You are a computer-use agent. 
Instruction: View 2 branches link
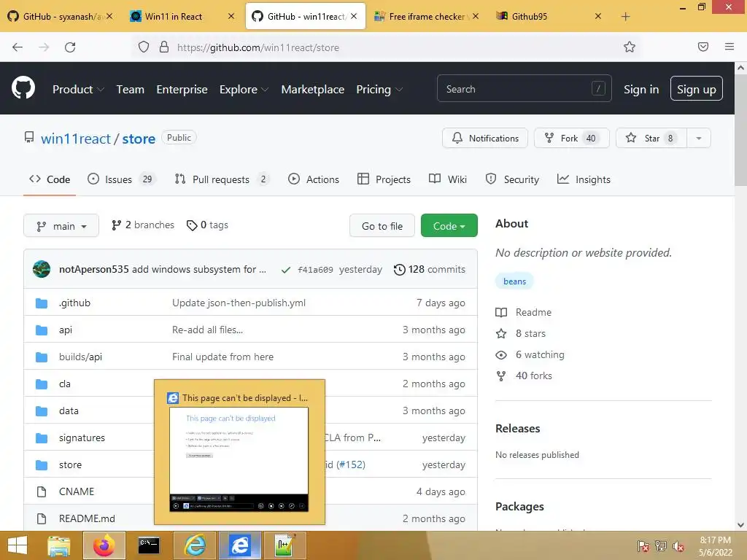point(142,225)
